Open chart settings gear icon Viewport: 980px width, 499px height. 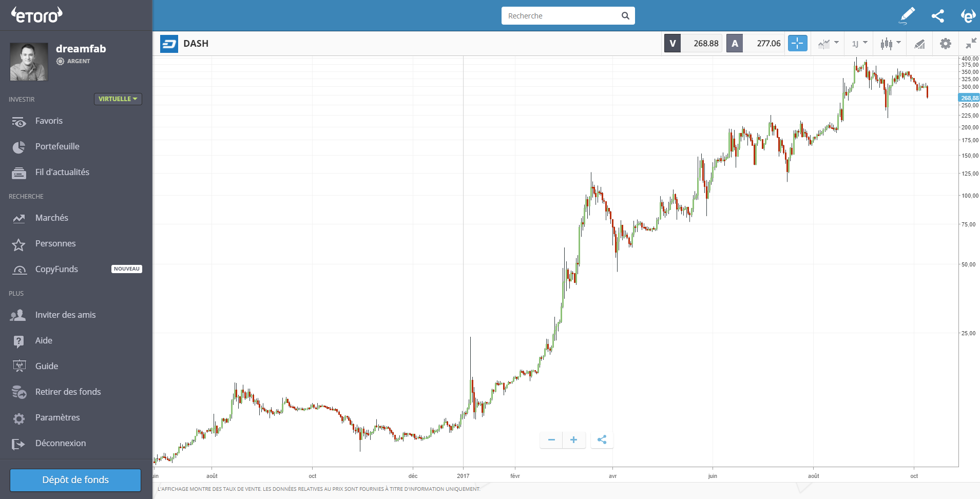(946, 44)
